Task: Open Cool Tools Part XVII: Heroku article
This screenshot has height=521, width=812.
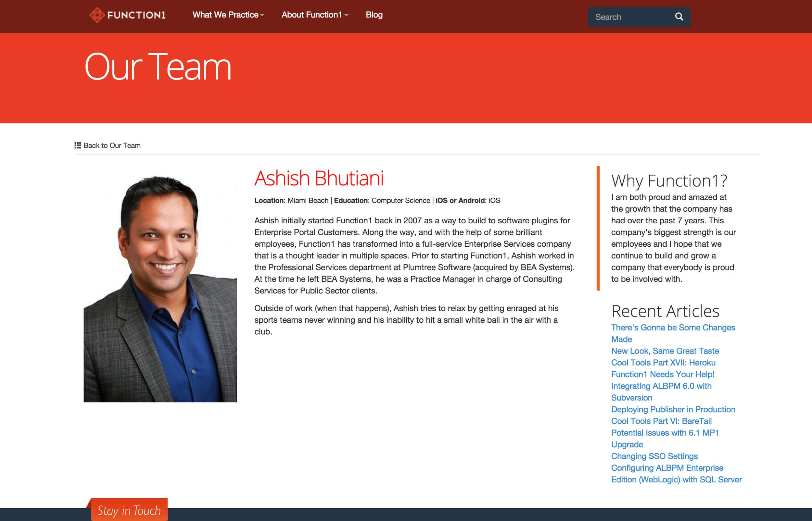Action: tap(663, 363)
